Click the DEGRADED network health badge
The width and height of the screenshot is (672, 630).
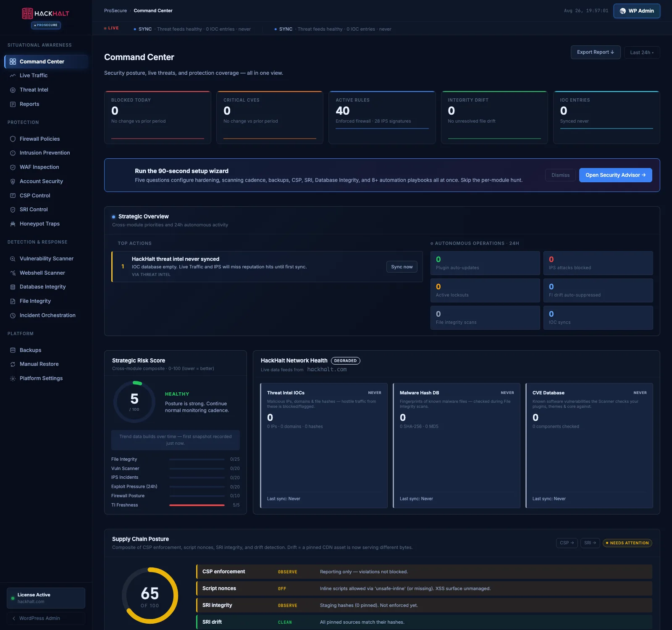(345, 361)
